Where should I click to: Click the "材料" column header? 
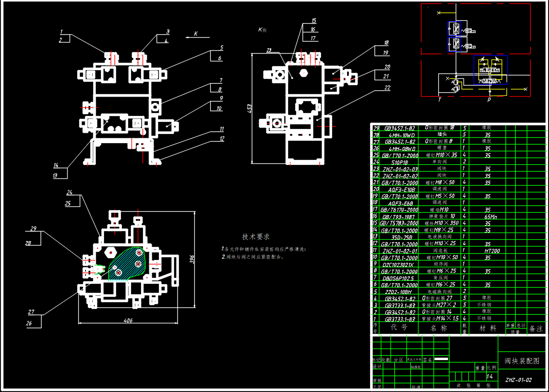coord(488,328)
